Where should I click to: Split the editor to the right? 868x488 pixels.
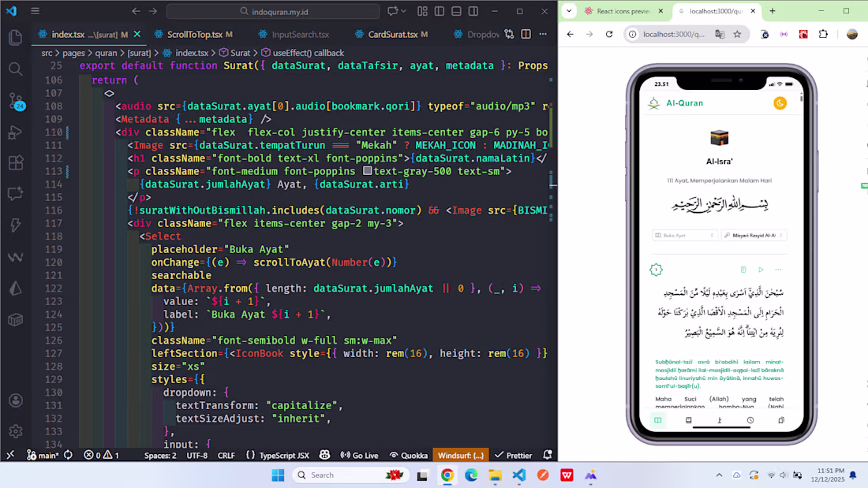526,35
